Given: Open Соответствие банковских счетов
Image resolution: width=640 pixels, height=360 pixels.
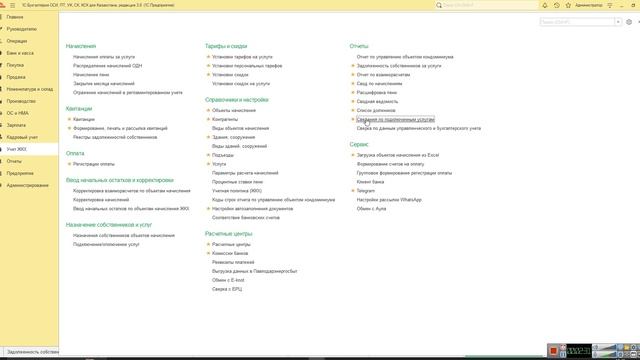Looking at the screenshot, I should click(x=246, y=218).
